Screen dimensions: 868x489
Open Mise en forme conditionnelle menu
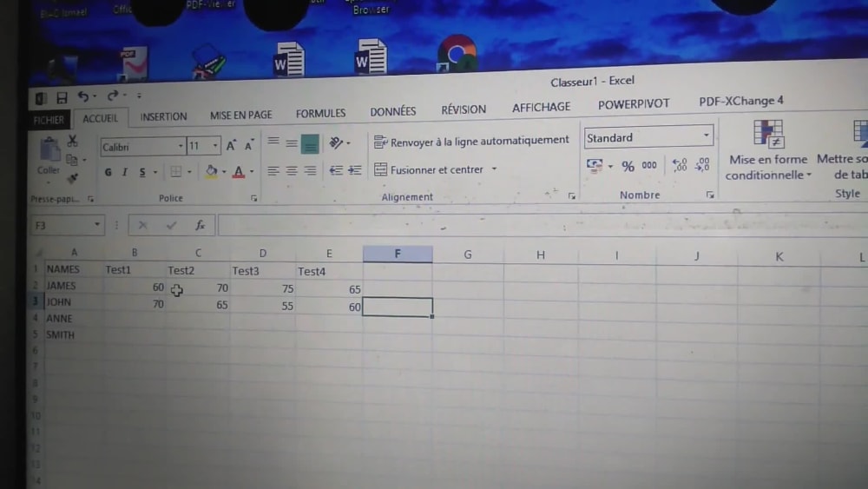[x=768, y=150]
